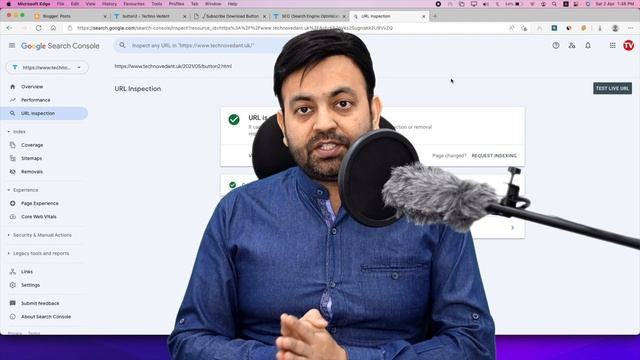
Task: Go to the browser home icon
Action: click(x=53, y=28)
